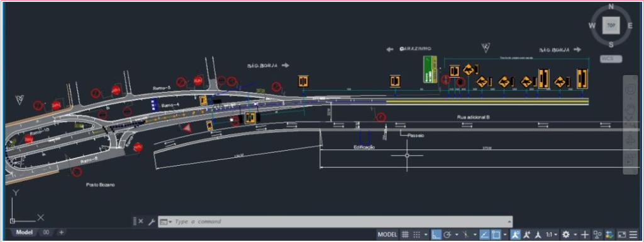The width and height of the screenshot is (644, 242).
Task: Switch to the Model tab
Action: click(x=25, y=233)
